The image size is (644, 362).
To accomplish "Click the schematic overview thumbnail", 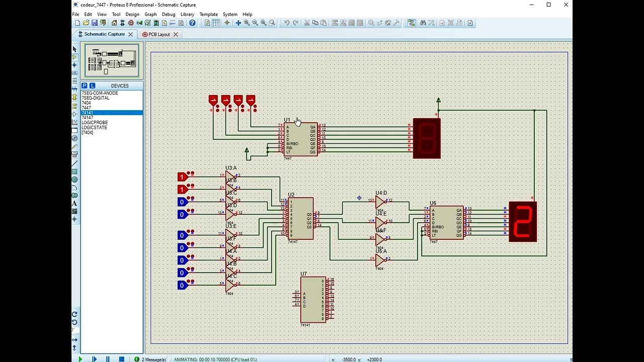I will pos(112,60).
